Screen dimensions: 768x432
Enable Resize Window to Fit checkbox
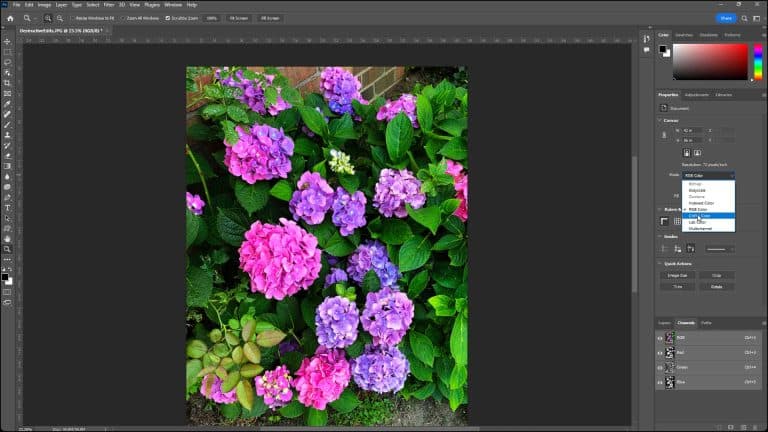click(72, 18)
